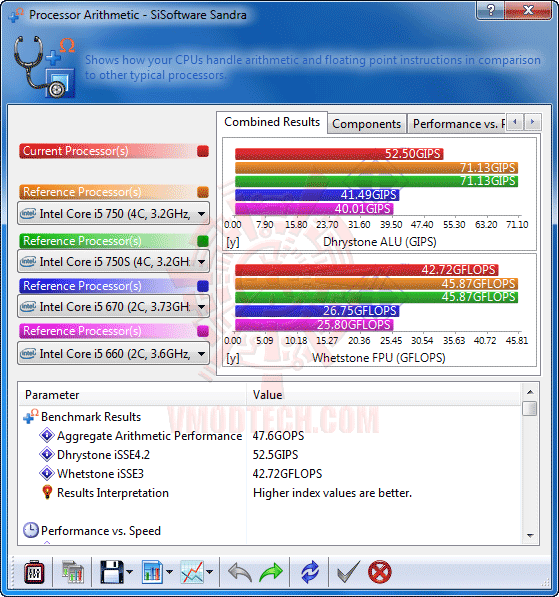The image size is (559, 597).
Task: Click the Aggregate Arithmetic Performance diamond icon
Action: coord(47,435)
